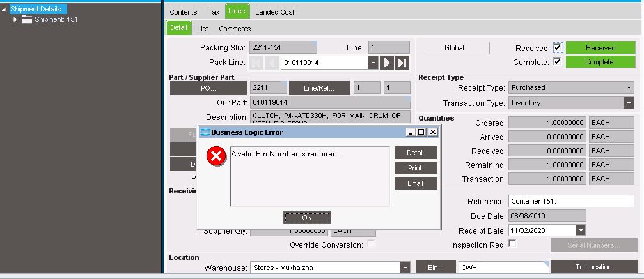
Task: Email the error message from dialog
Action: pyautogui.click(x=415, y=183)
